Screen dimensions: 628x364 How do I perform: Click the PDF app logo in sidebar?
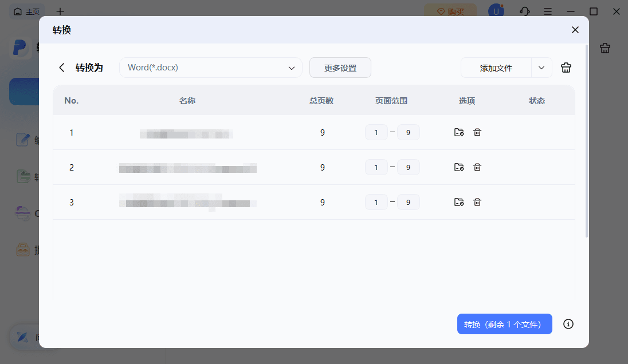click(20, 48)
